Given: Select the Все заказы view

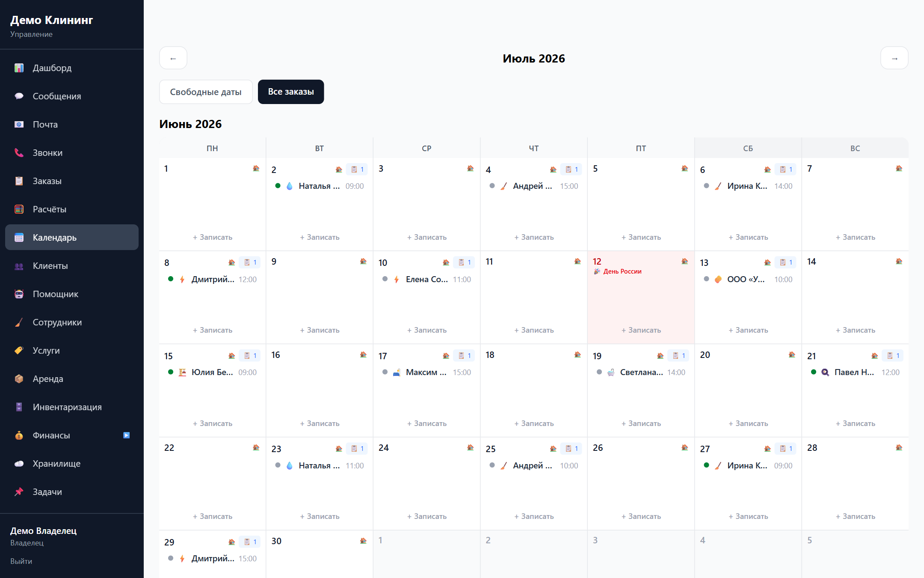Looking at the screenshot, I should pos(291,92).
